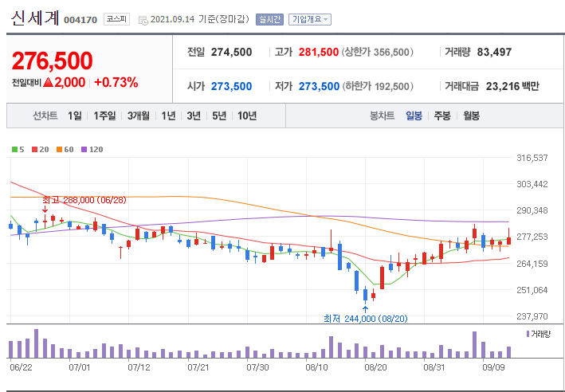Click the green 5-day moving average swatch

click(14, 150)
